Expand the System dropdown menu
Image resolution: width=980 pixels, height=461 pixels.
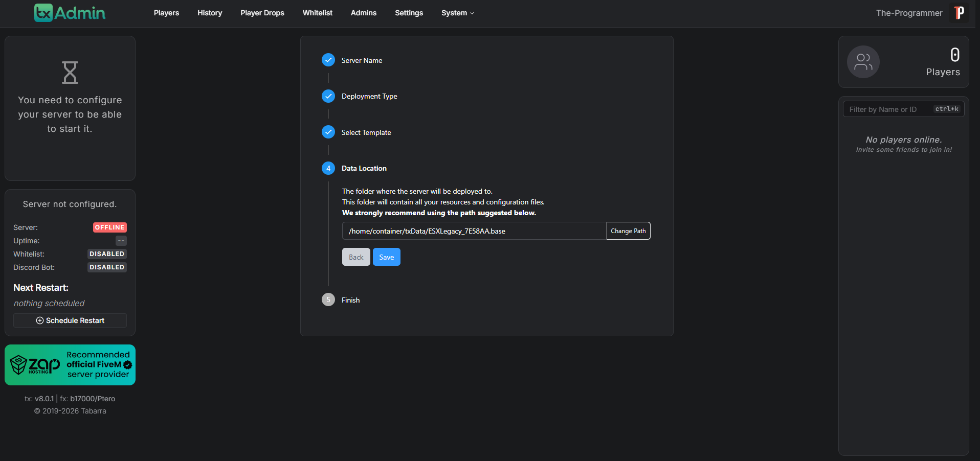point(457,13)
